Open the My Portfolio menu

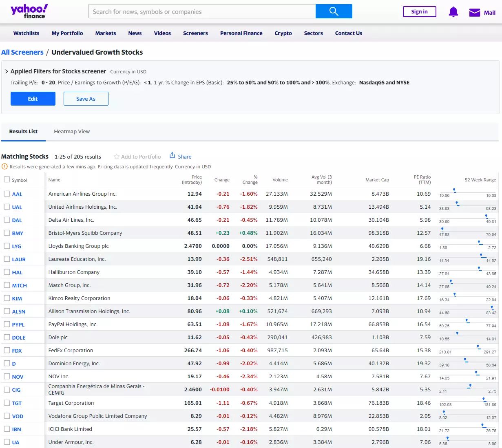point(67,33)
